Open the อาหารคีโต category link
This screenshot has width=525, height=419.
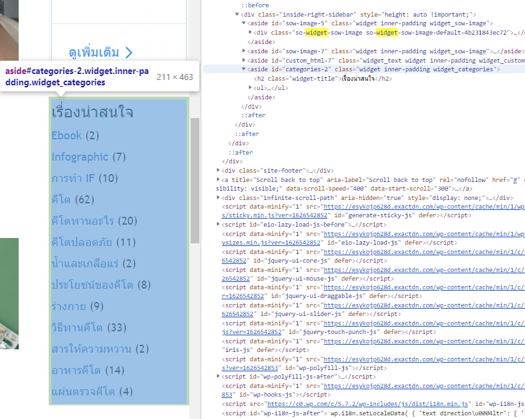76,370
